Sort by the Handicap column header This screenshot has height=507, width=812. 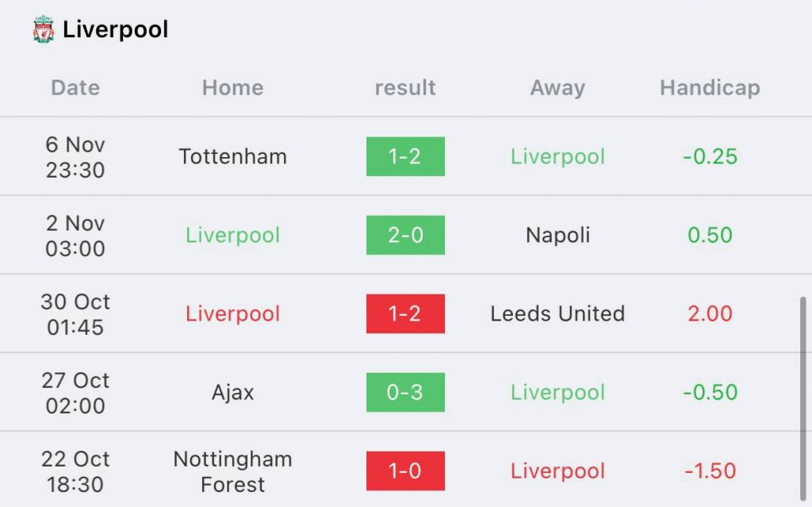(x=710, y=87)
